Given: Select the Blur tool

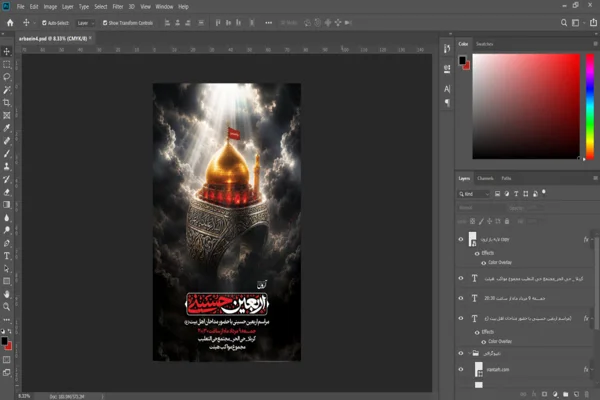Looking at the screenshot, I should coord(7,218).
